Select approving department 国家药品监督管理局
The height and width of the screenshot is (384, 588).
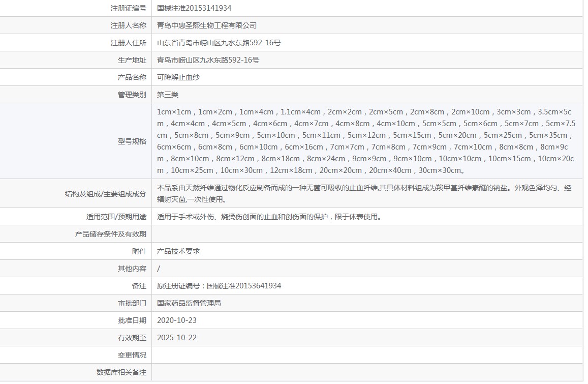pos(189,303)
